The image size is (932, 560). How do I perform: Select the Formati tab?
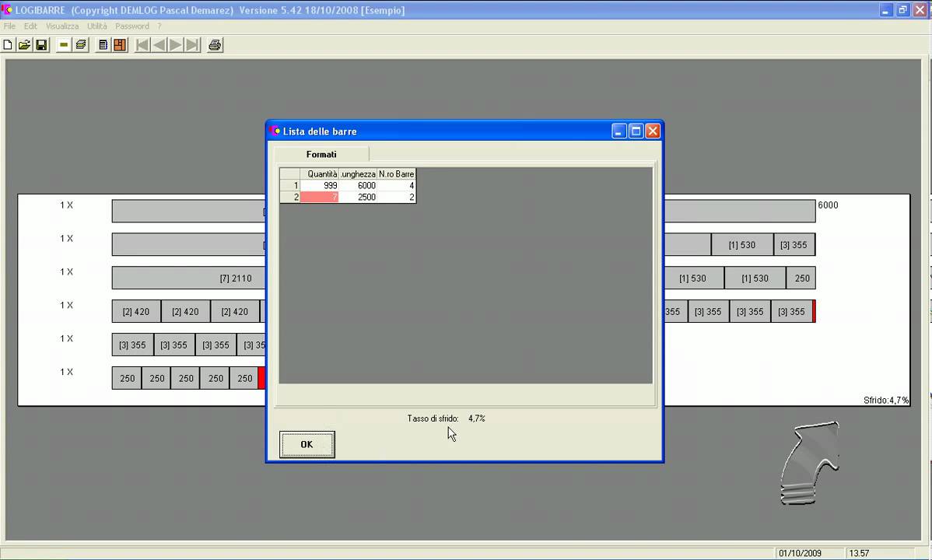click(x=321, y=155)
